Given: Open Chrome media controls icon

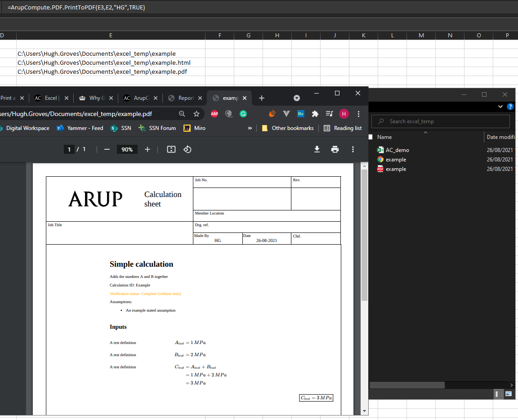Looking at the screenshot, I should pyautogui.click(x=329, y=114).
